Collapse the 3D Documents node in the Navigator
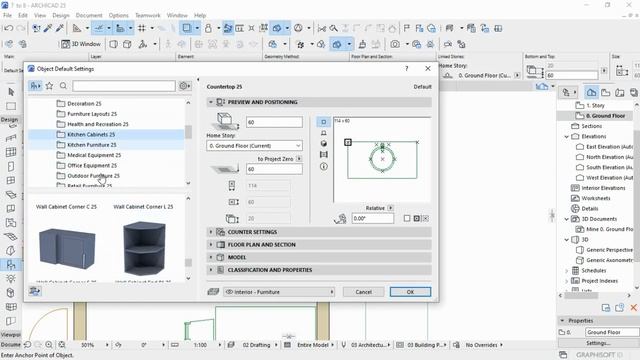The image size is (640, 360). point(567,219)
